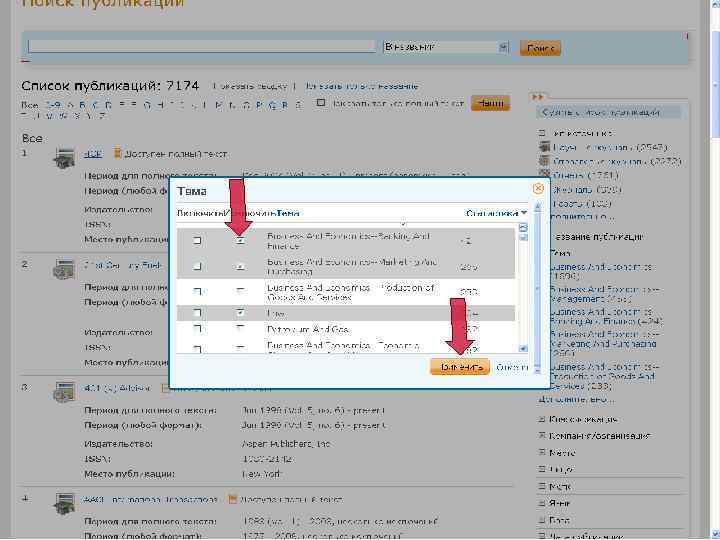720x540 pixels.
Task: Expand the 'Место' sidebar section
Action: [542, 452]
